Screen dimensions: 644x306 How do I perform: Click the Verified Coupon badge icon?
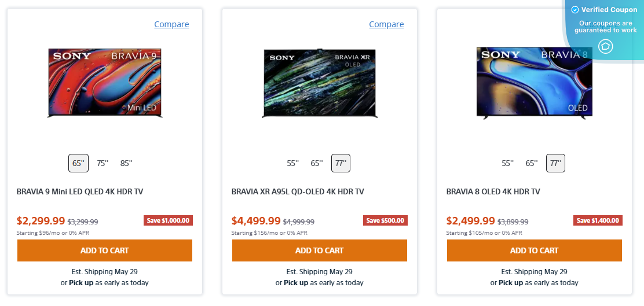tap(575, 10)
